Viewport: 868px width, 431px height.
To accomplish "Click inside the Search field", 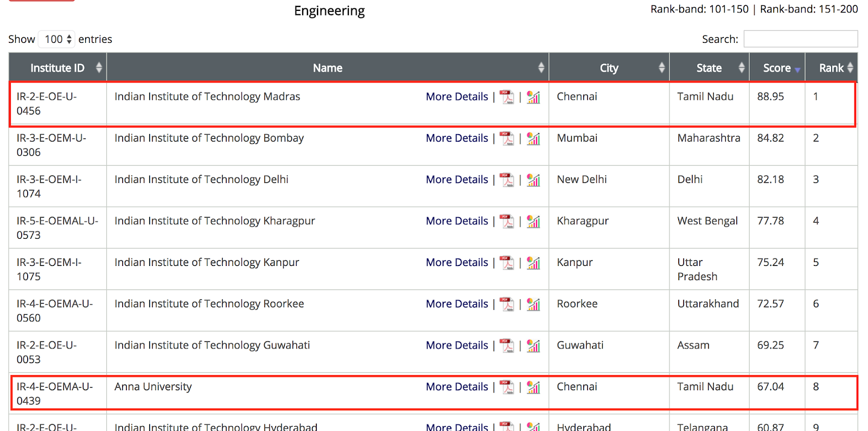I will click(x=801, y=39).
